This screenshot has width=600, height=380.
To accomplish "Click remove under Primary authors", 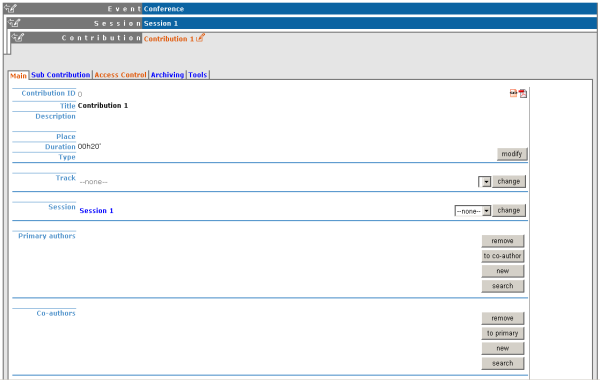I will [502, 241].
